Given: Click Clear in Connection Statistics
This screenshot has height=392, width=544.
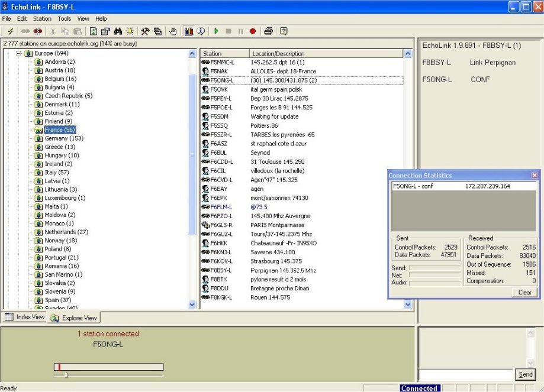Looking at the screenshot, I should [524, 292].
